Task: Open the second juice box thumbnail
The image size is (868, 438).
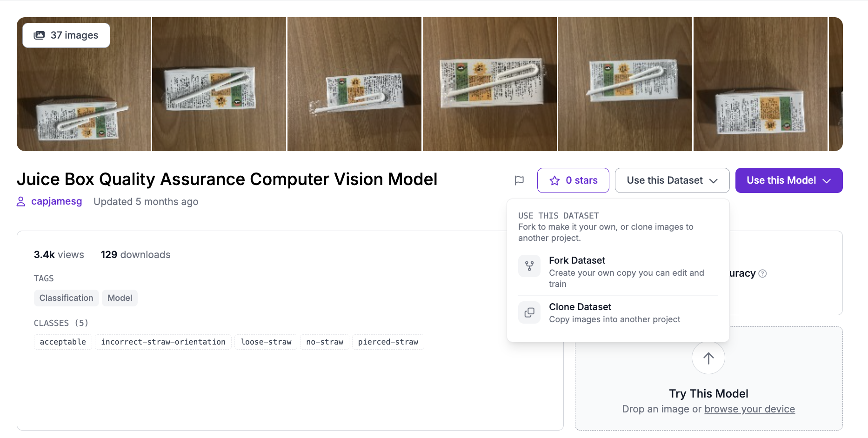Action: coord(219,84)
